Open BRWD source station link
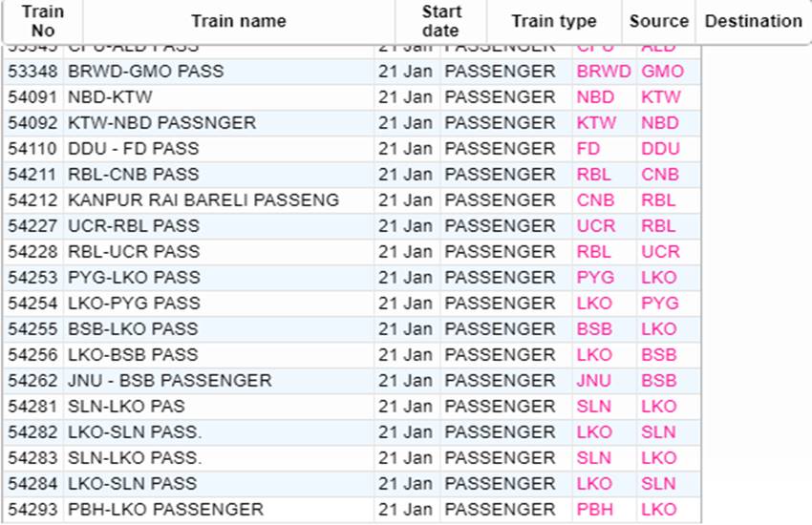 604,72
